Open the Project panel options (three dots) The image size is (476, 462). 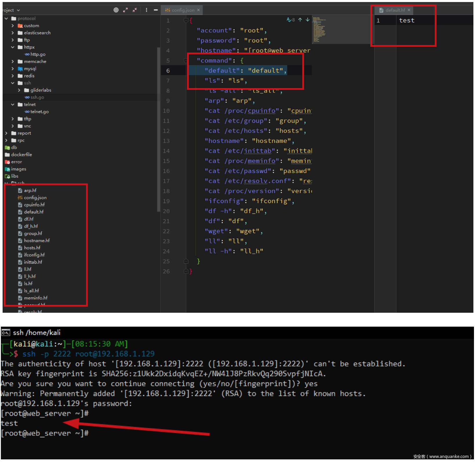tap(147, 10)
